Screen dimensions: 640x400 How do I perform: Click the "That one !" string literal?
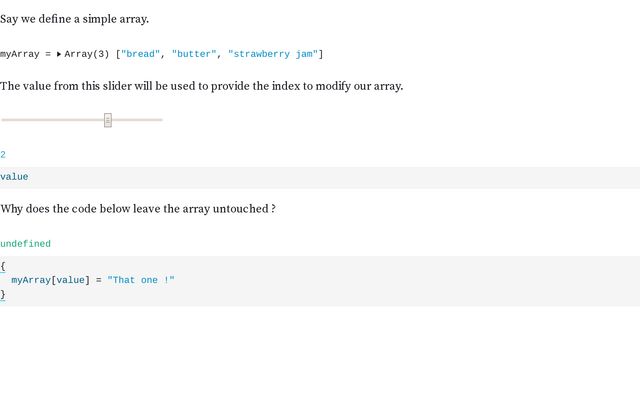pos(141,280)
